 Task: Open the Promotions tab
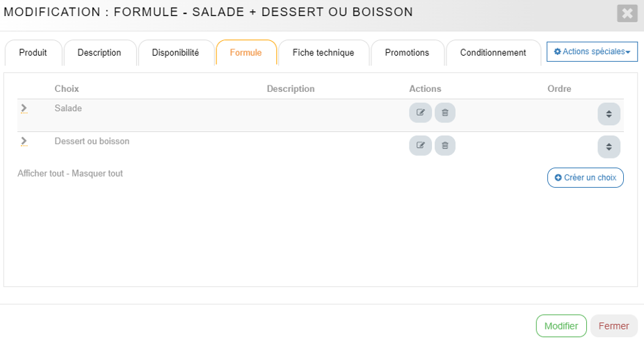pyautogui.click(x=407, y=53)
